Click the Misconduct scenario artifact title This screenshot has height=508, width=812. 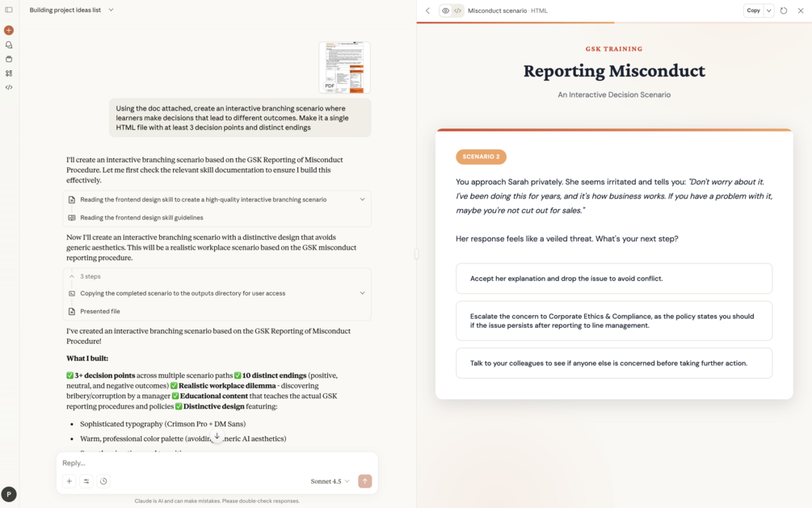coord(497,10)
